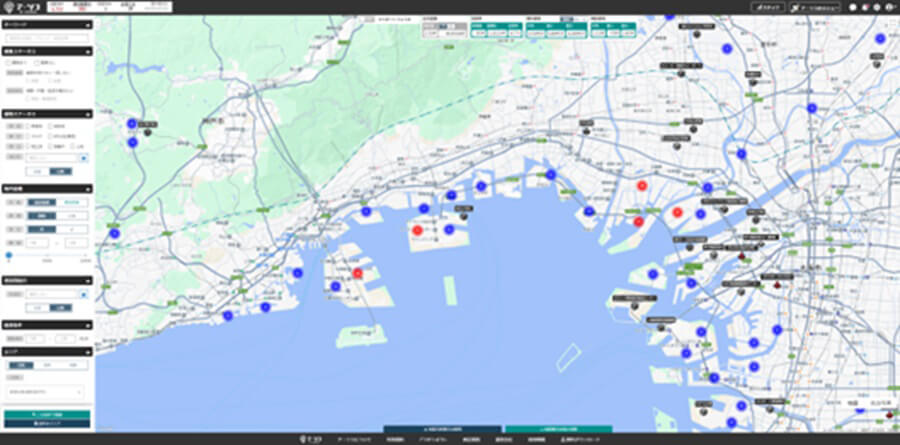Click the dark navy button below the green one
Image resolution: width=900 pixels, height=445 pixels.
(47, 424)
